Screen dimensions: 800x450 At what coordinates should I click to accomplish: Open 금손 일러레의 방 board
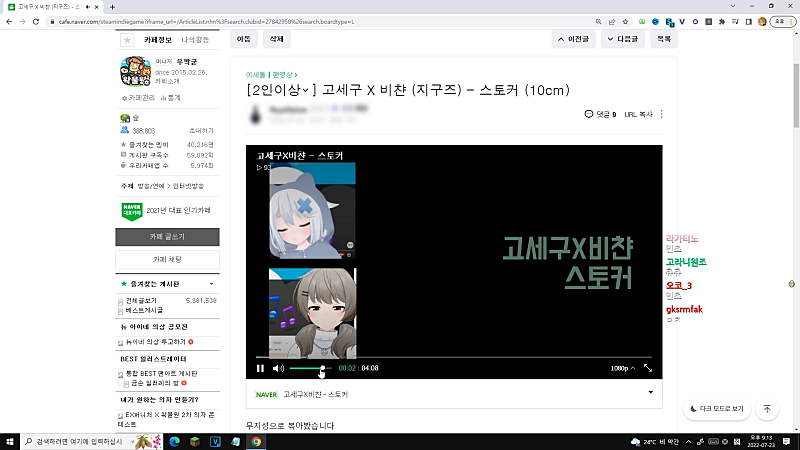(x=155, y=383)
